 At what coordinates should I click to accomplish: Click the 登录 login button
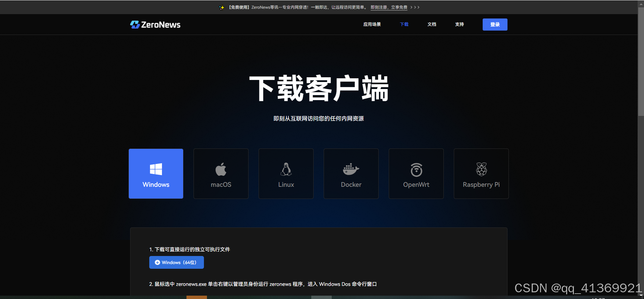[x=495, y=25]
